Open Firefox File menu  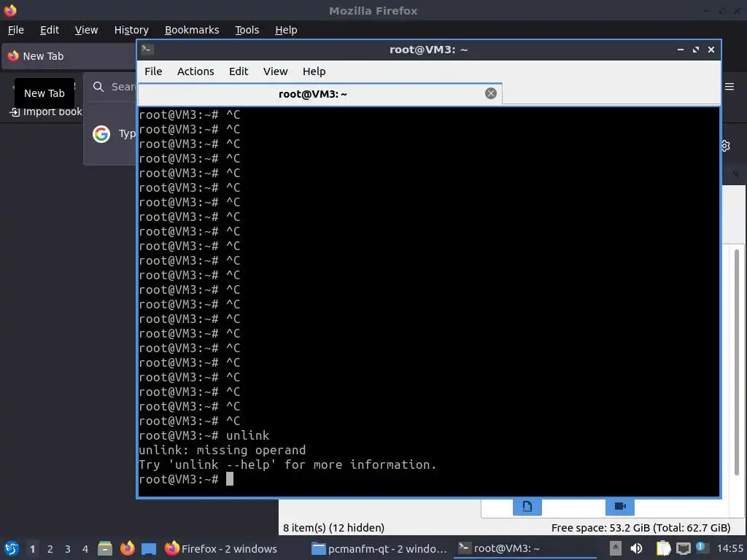point(16,30)
